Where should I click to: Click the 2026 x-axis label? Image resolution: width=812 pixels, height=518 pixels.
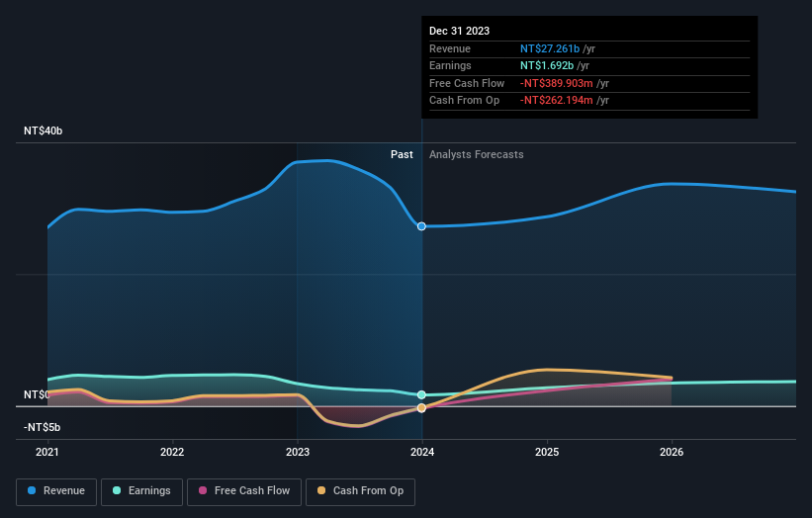pos(672,453)
